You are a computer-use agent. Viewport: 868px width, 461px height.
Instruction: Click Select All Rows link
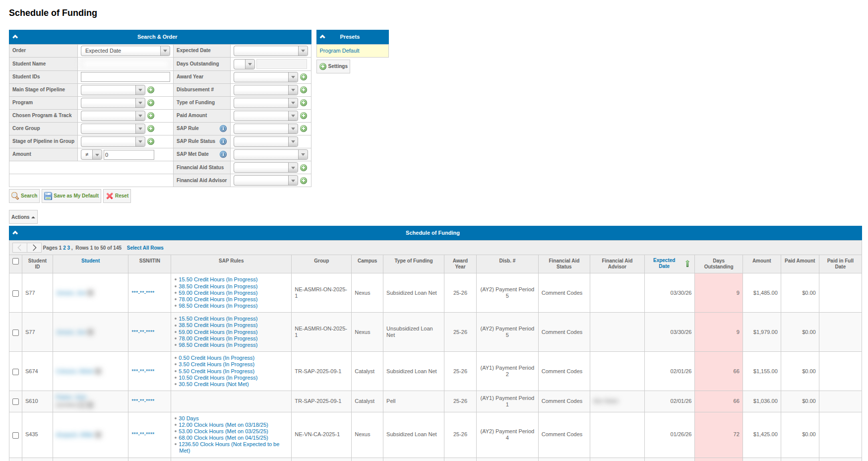click(145, 248)
